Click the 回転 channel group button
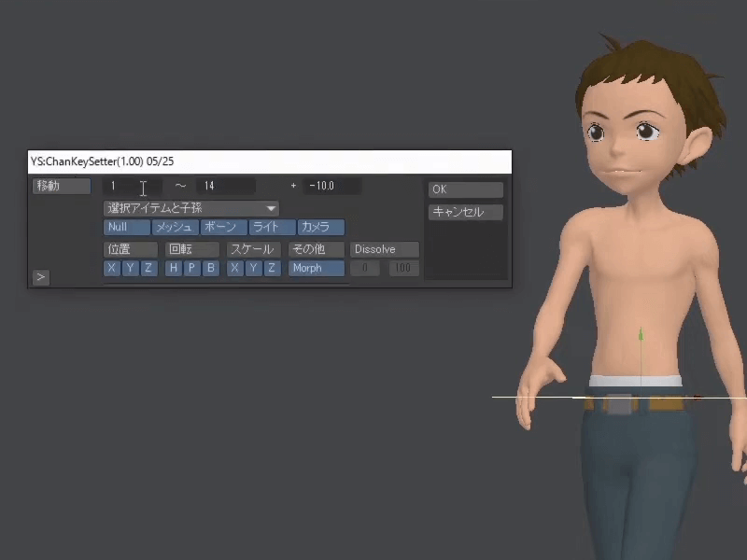747x560 pixels. click(x=192, y=249)
